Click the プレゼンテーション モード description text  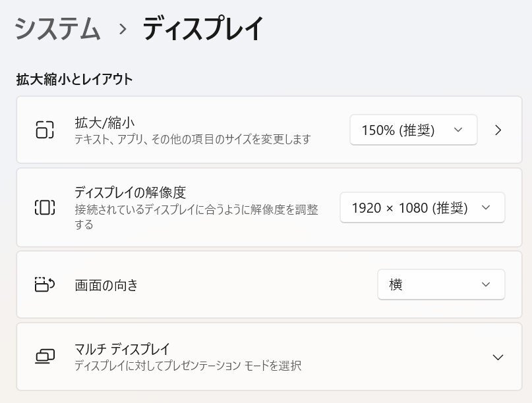(x=188, y=365)
